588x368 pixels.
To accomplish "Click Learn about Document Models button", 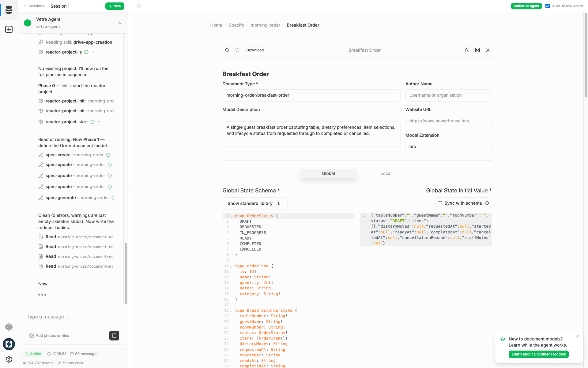I will (x=538, y=354).
